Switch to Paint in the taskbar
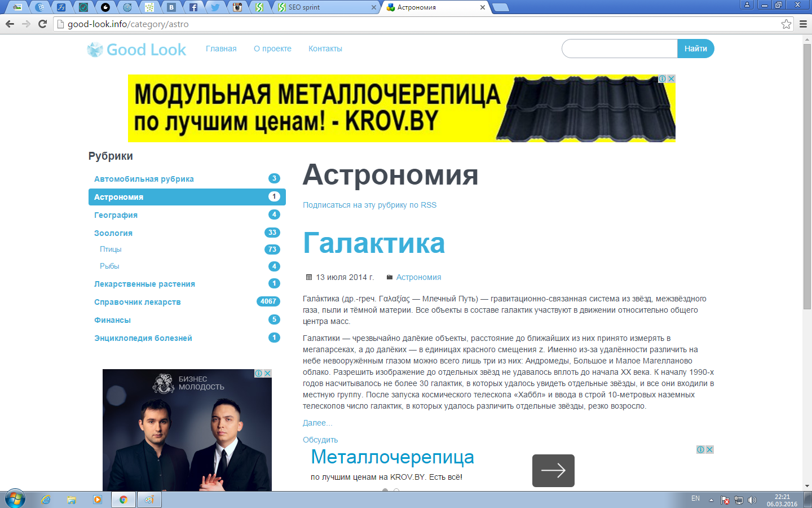Viewport: 812px width, 508px height. click(x=149, y=500)
